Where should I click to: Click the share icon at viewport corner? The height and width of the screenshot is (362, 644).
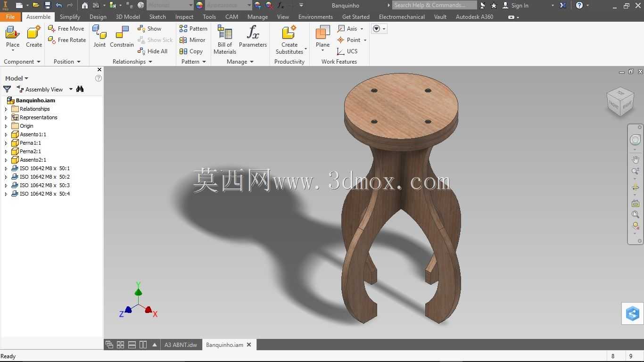point(633,313)
